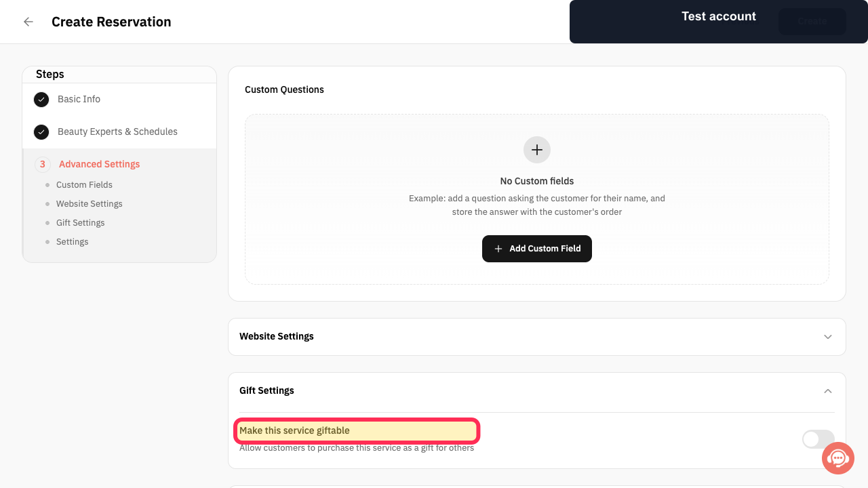Go back using the arrow icon
Viewport: 868px width, 488px height.
(28, 22)
